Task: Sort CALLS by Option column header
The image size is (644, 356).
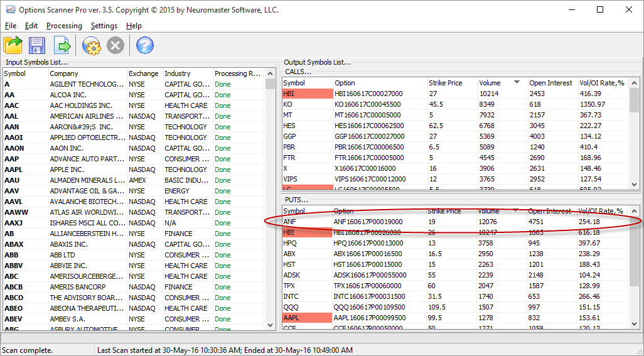Action: click(380, 83)
